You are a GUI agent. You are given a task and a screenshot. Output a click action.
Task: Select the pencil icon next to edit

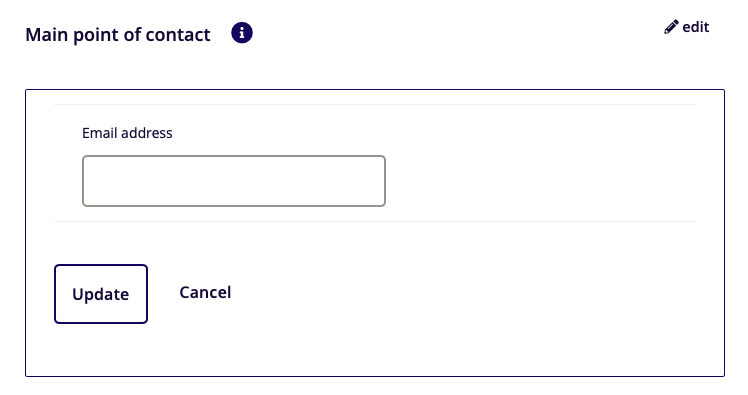[671, 27]
